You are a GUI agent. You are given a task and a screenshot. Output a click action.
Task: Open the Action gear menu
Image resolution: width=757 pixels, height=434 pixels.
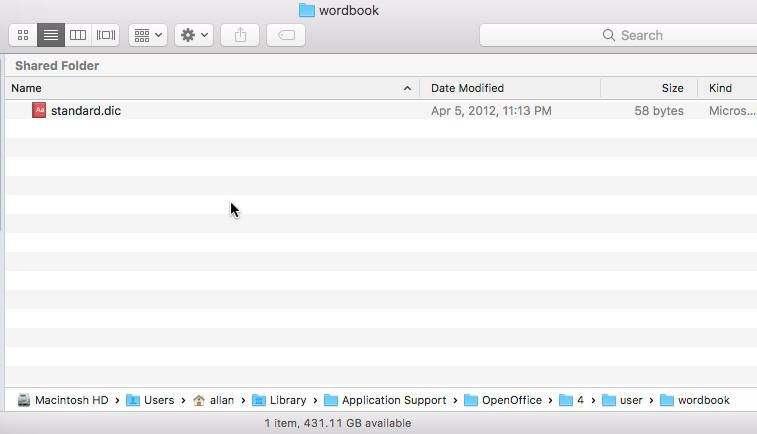tap(194, 35)
